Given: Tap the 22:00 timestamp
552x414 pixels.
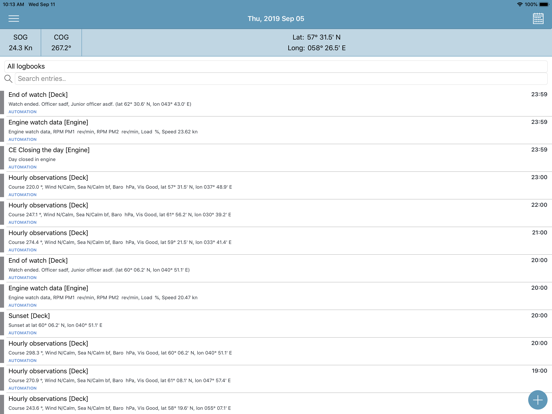Looking at the screenshot, I should tap(539, 205).
